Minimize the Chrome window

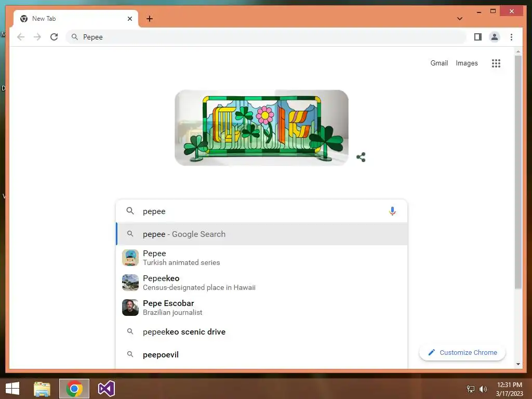pyautogui.click(x=478, y=11)
